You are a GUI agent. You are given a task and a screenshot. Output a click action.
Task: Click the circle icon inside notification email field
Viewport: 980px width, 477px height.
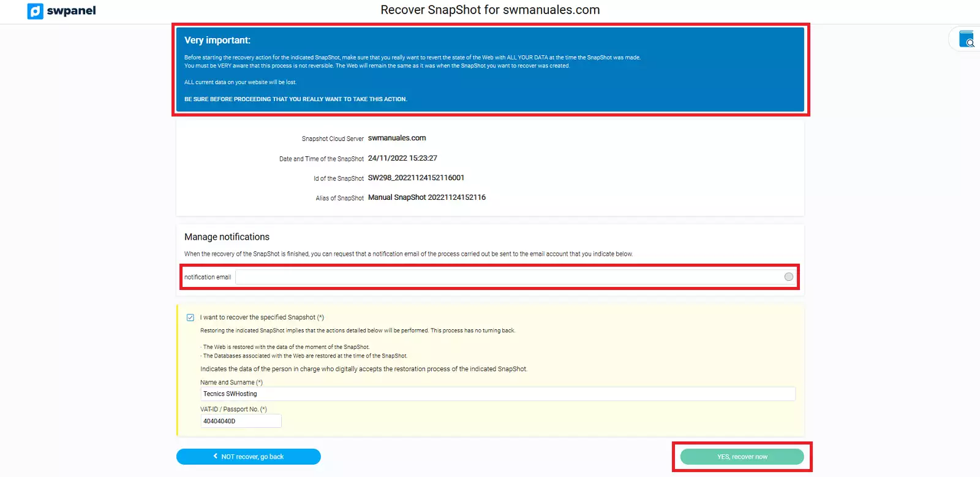(788, 277)
